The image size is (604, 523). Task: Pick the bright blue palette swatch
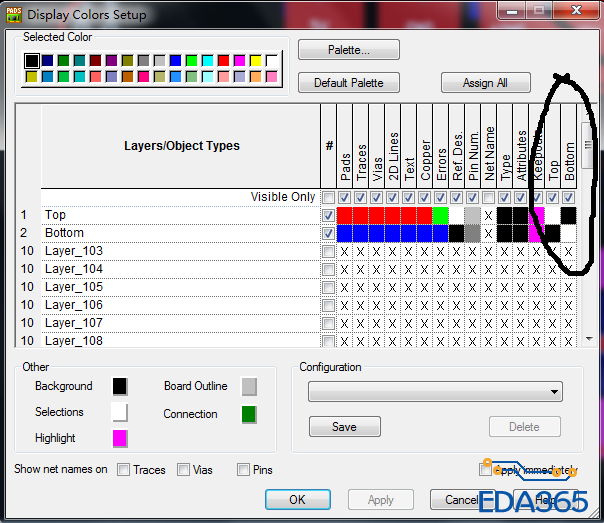176,60
